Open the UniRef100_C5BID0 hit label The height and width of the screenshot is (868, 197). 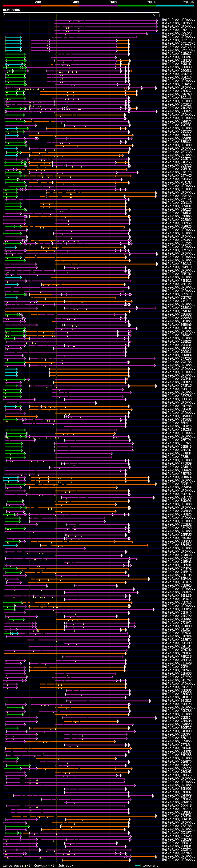click(x=177, y=274)
